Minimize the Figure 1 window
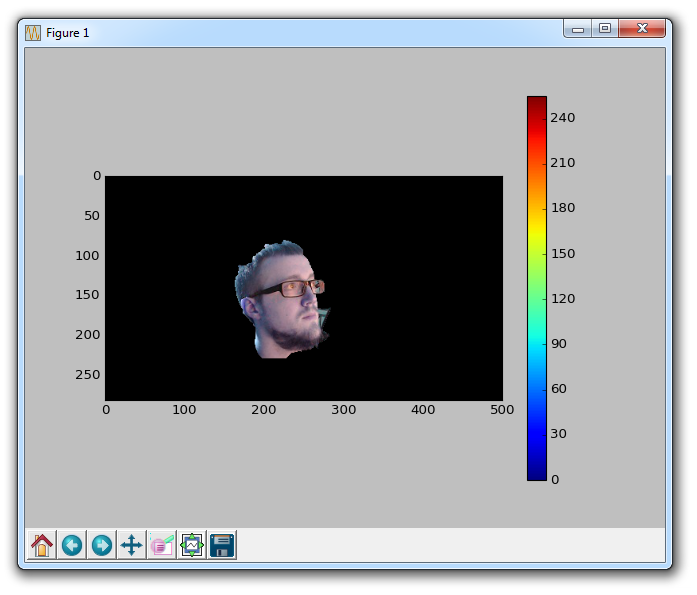Image resolution: width=697 pixels, height=595 pixels. click(x=577, y=30)
